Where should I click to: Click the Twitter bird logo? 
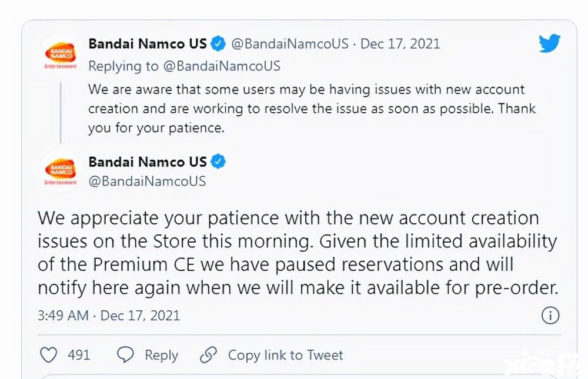point(550,43)
